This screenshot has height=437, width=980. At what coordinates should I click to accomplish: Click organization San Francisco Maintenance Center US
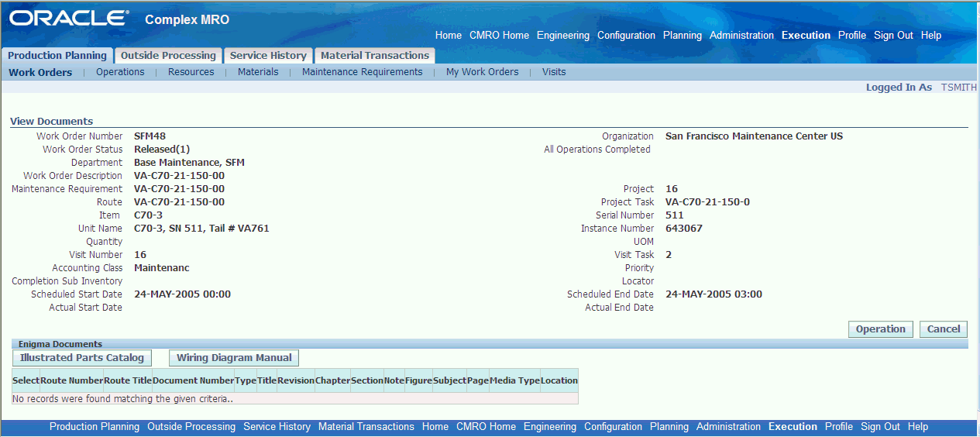754,136
